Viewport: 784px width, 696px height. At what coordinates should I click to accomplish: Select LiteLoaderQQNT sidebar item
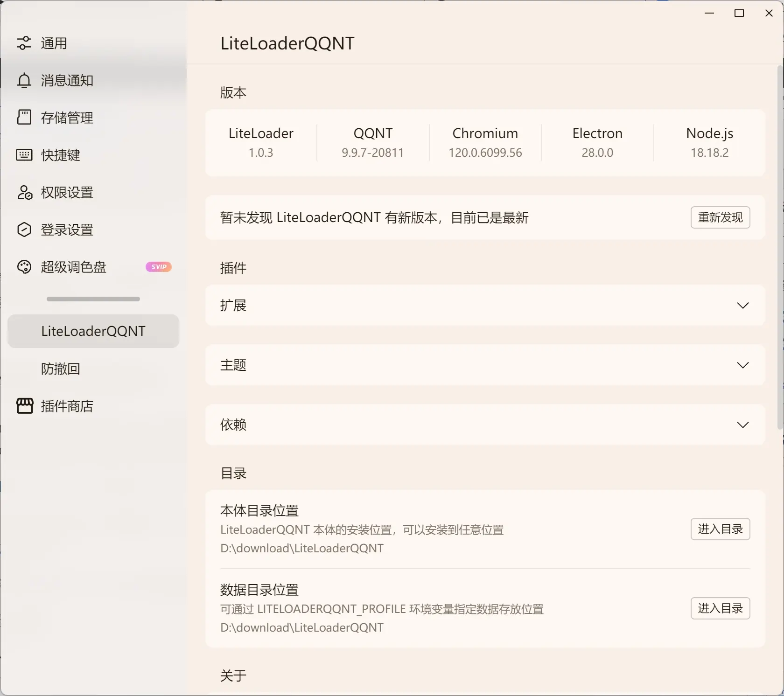(93, 331)
